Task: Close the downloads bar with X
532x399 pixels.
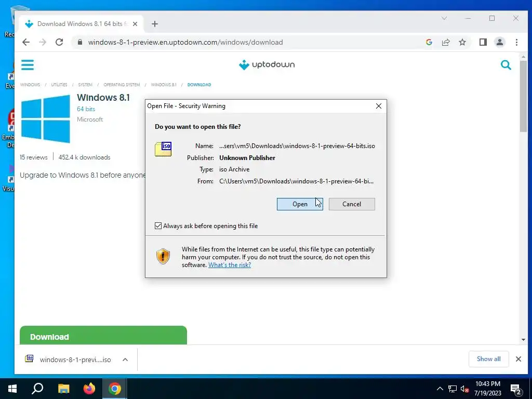Action: tap(518, 359)
